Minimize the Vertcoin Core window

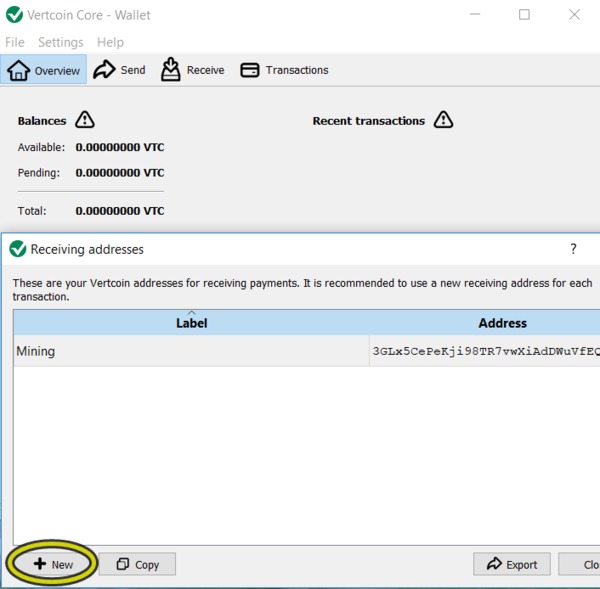click(x=475, y=15)
